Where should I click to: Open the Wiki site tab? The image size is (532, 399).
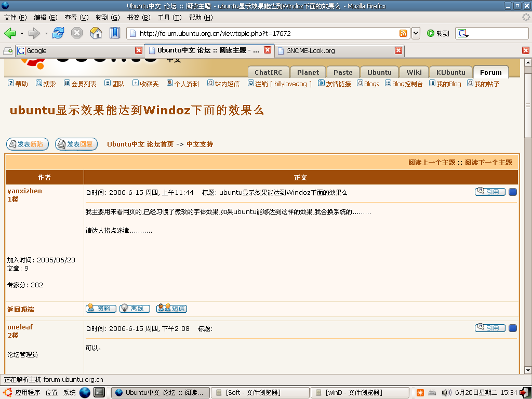(414, 72)
